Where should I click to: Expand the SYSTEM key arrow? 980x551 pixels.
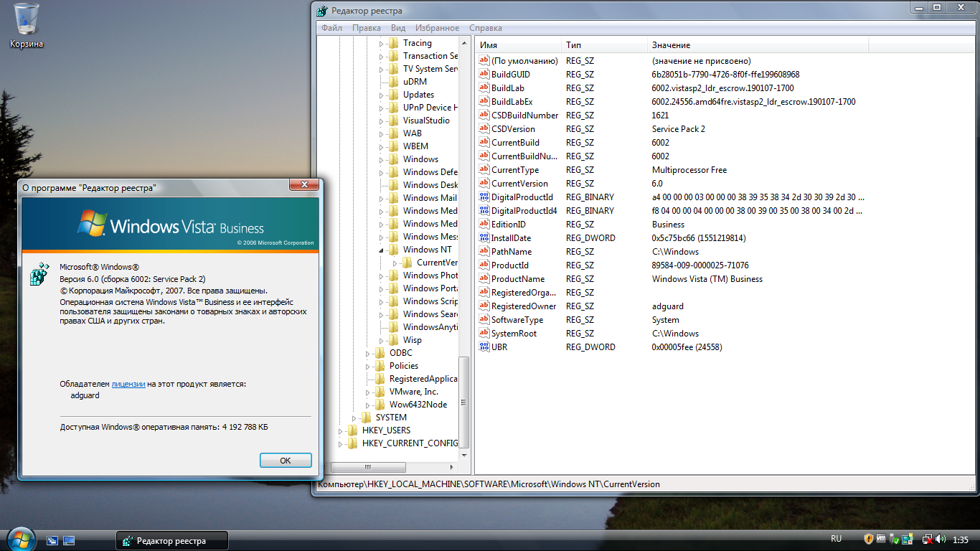click(354, 418)
